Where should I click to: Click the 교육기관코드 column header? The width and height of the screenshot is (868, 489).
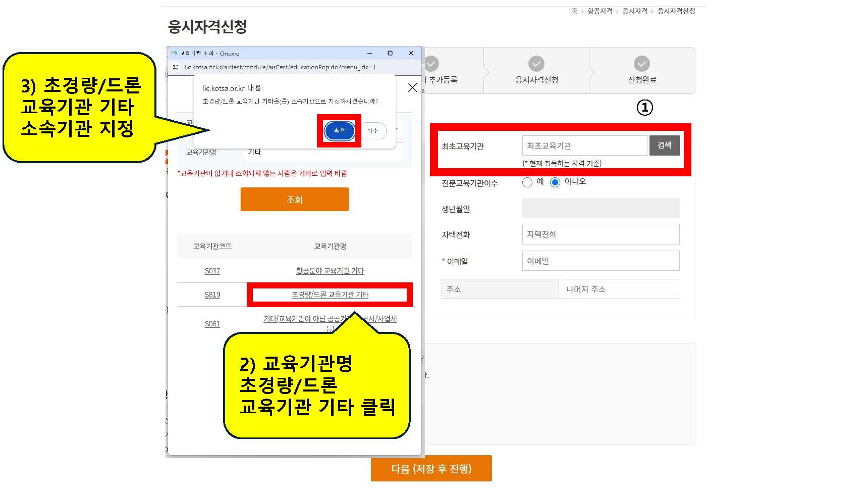(212, 246)
